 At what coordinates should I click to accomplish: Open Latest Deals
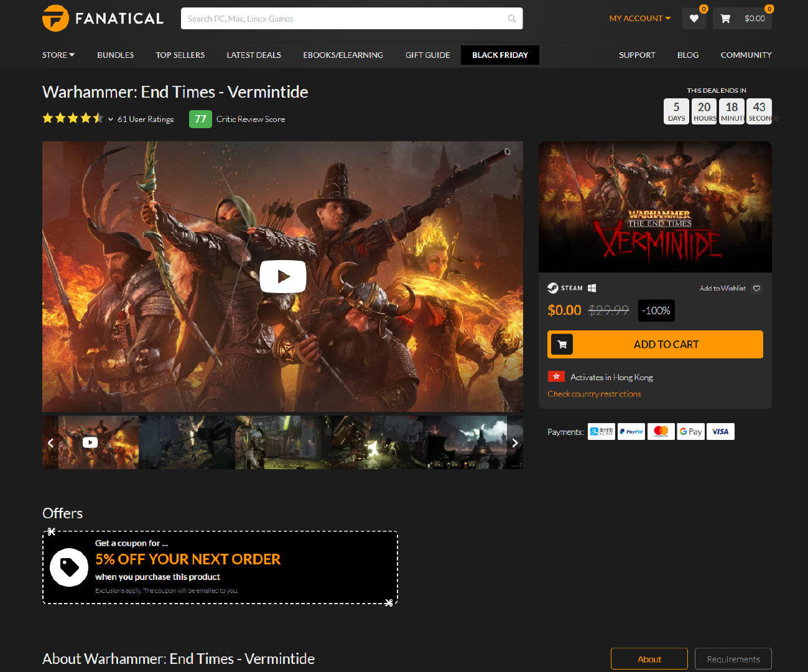(x=254, y=55)
